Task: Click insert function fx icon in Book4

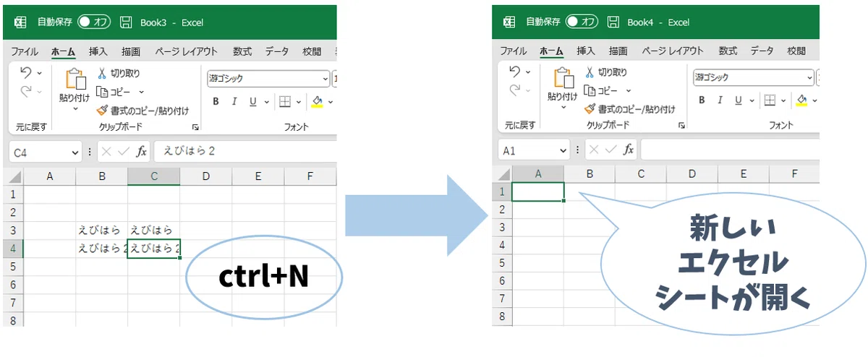Action: (629, 150)
